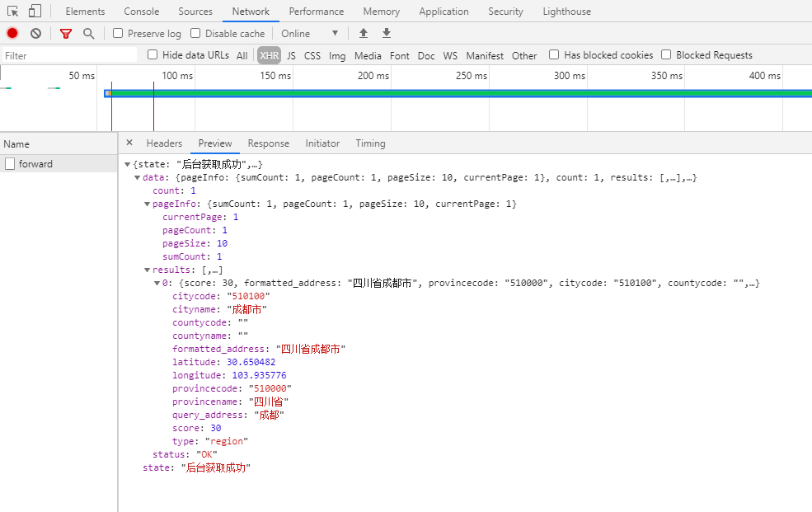This screenshot has width=812, height=512.
Task: Click the status value "OK"
Action: [x=207, y=454]
